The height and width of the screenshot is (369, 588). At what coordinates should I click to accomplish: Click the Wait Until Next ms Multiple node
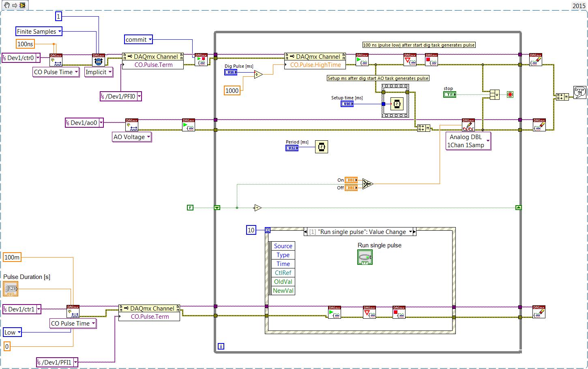(322, 147)
